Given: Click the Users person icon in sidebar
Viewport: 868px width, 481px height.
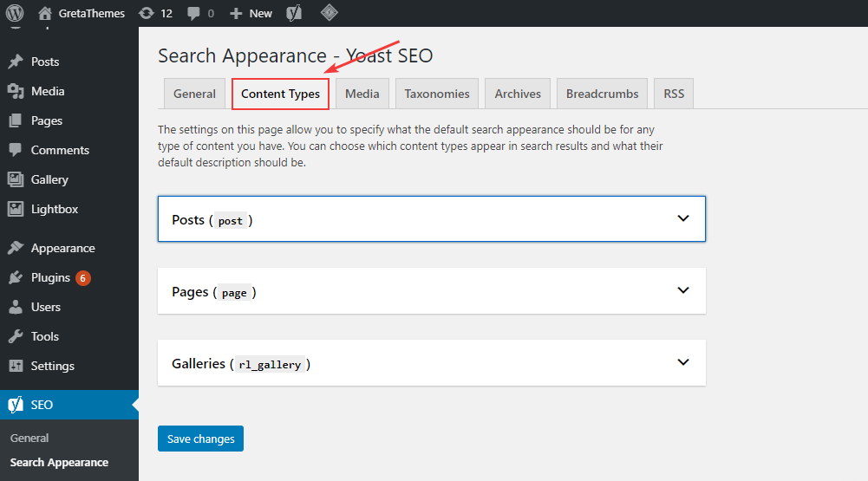Looking at the screenshot, I should pos(16,307).
